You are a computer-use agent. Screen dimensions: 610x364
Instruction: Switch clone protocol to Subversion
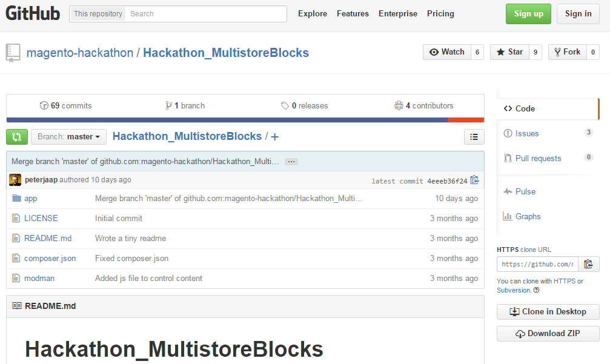[514, 290]
